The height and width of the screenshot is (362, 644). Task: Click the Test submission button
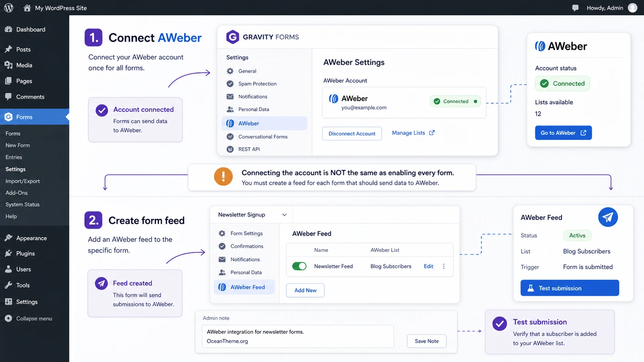pyautogui.click(x=570, y=288)
